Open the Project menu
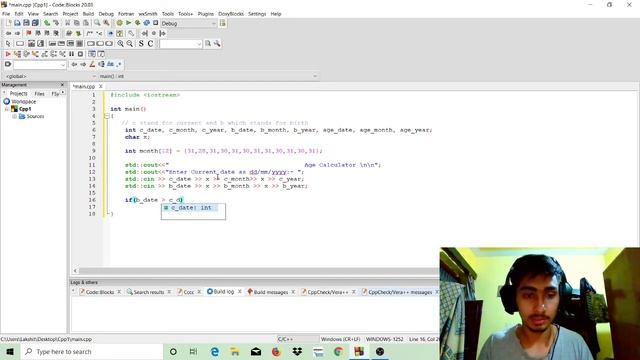This screenshot has width=640, height=360. 70,14
